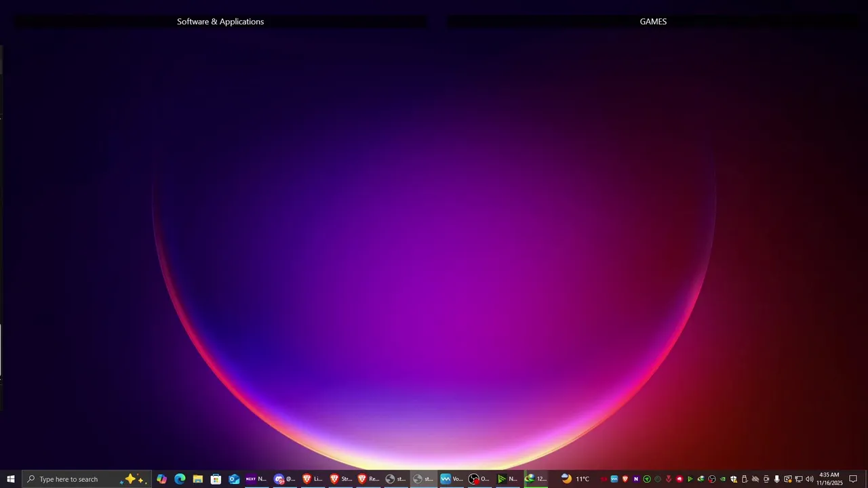The image size is (868, 488).
Task: Open the 11°C weather widget
Action: point(575,479)
